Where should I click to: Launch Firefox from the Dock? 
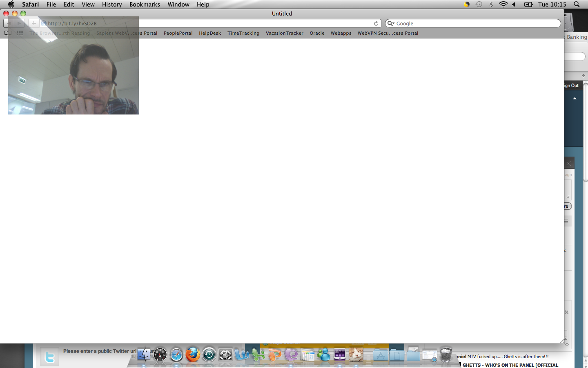point(193,355)
